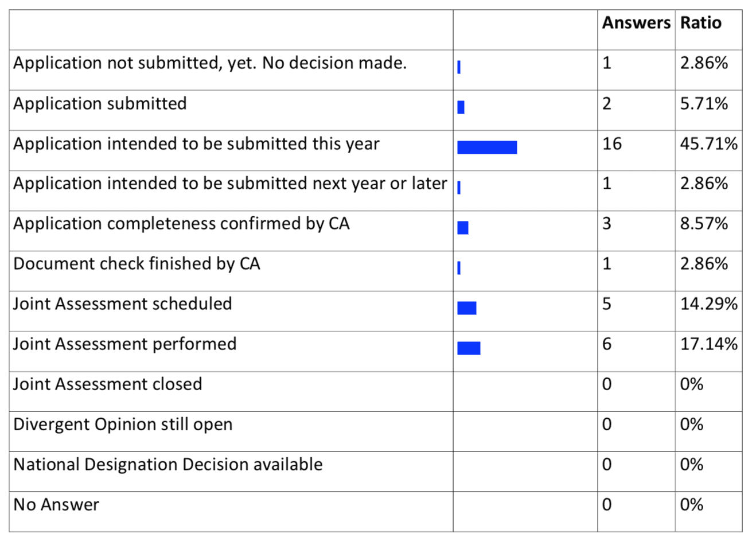Click the blue bar for Joint Assessment scheduled
The image size is (756, 537).
point(467,308)
